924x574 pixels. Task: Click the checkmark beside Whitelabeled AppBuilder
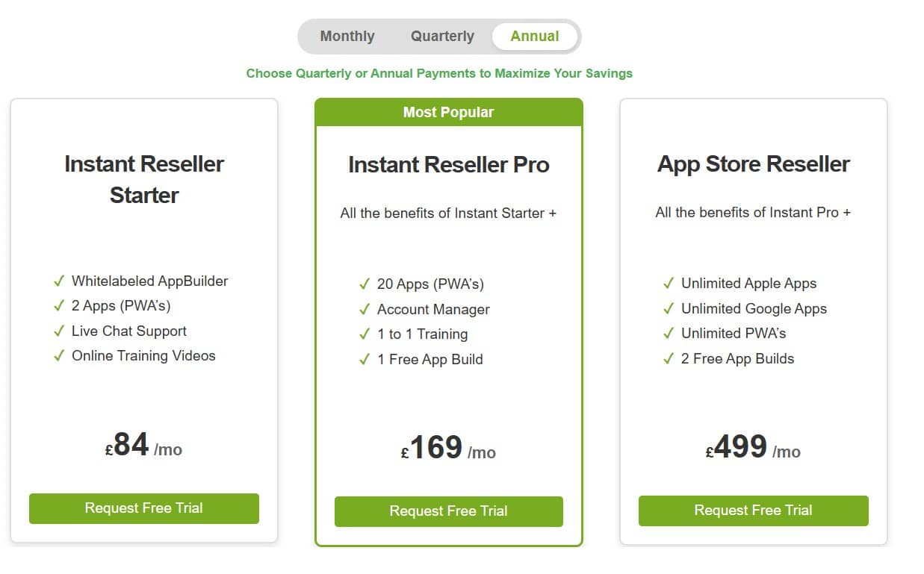point(60,281)
